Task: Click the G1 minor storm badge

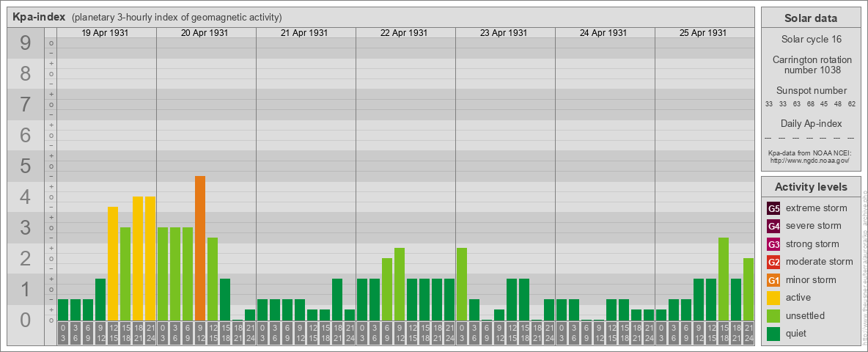Action: coord(773,280)
